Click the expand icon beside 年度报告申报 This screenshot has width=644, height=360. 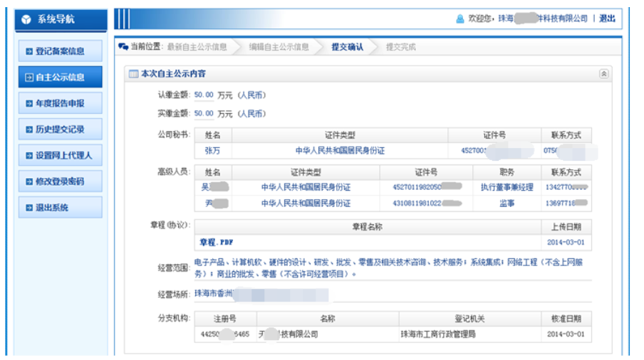[x=28, y=103]
